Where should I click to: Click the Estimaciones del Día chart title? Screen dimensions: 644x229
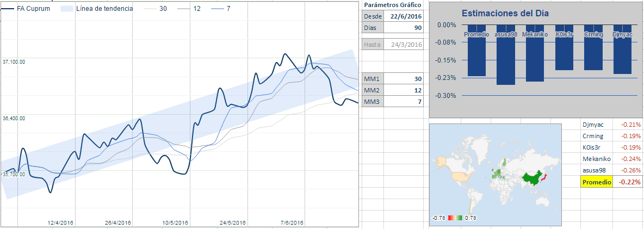click(x=505, y=14)
